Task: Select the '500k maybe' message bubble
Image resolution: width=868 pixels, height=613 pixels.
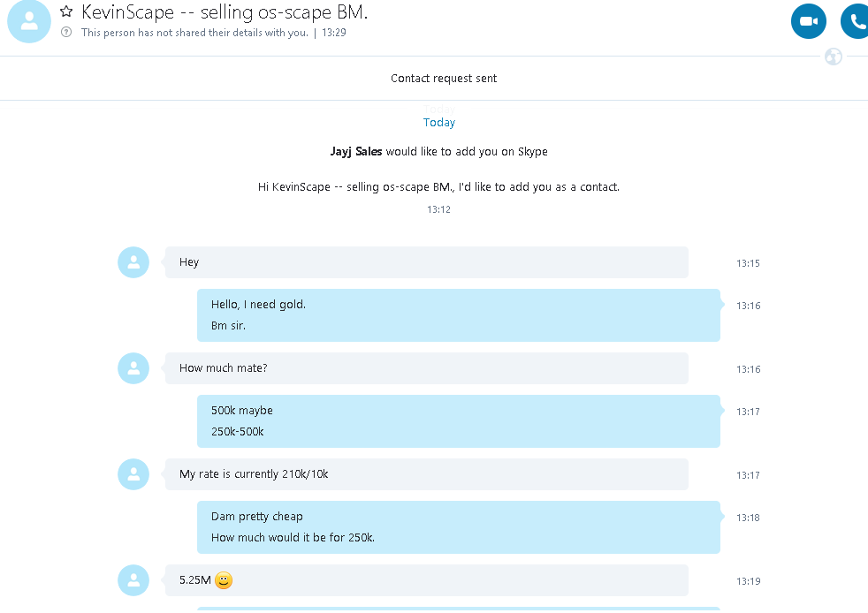Action: click(459, 421)
